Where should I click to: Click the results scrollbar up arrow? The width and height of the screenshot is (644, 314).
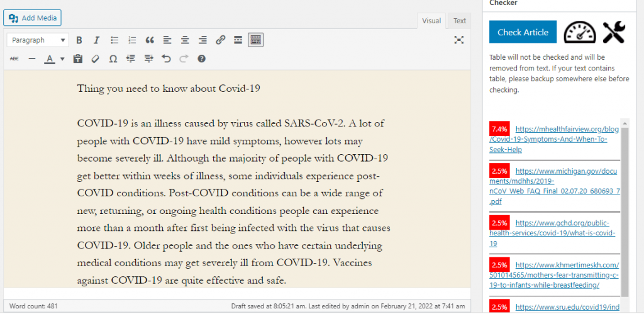pos(625,123)
